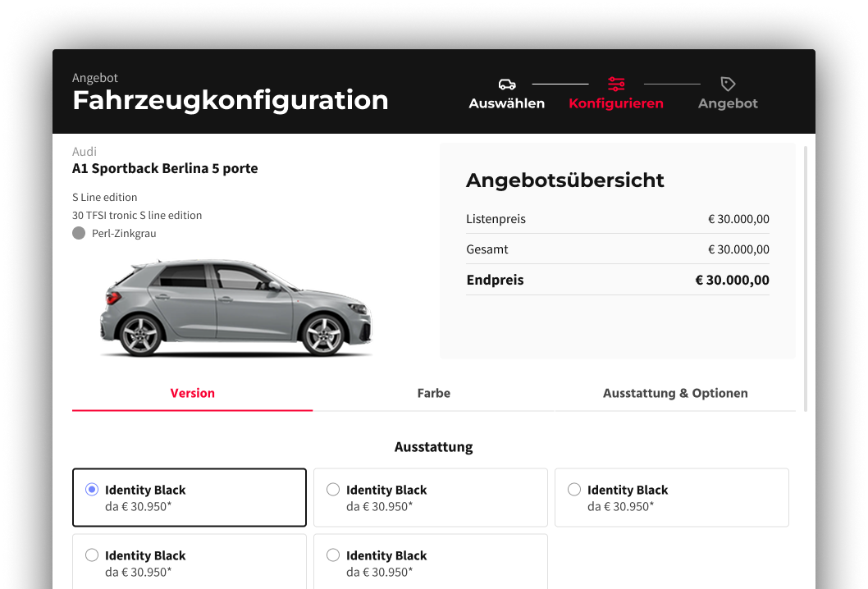Switch to the Farbe tab

pos(433,393)
